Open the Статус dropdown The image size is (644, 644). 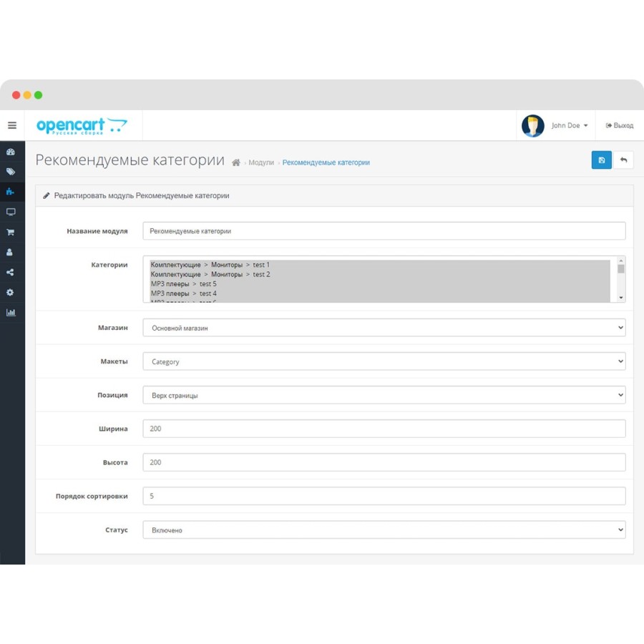click(384, 530)
